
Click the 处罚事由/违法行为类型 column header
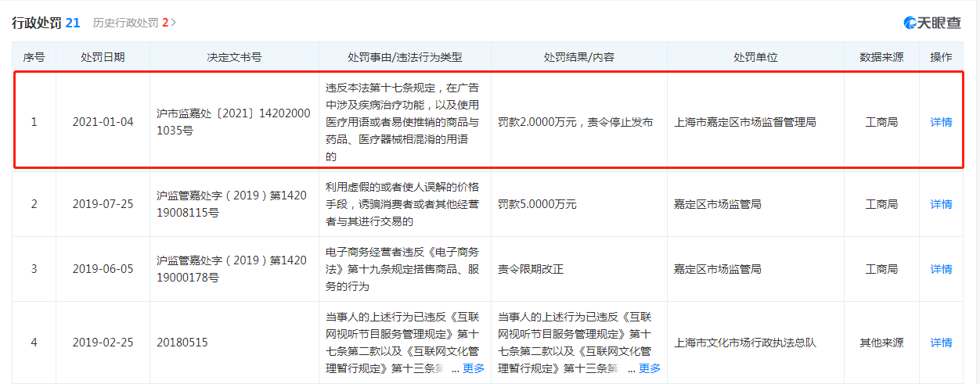(405, 58)
